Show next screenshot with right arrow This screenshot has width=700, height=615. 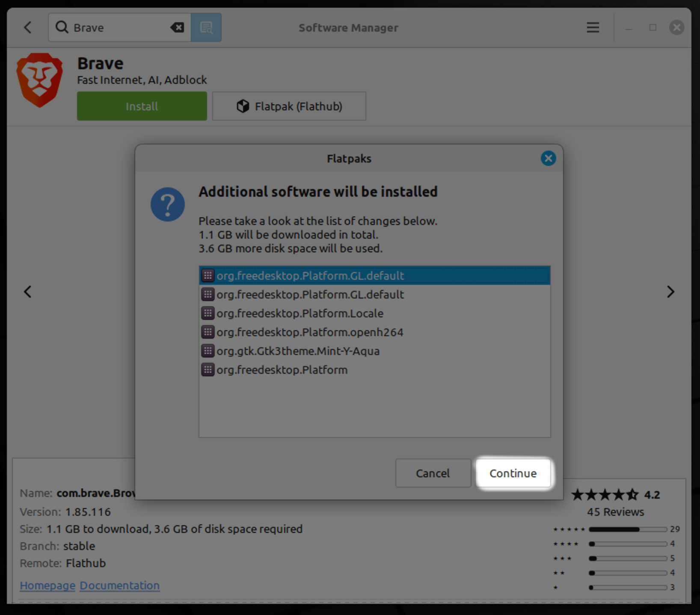tap(670, 292)
